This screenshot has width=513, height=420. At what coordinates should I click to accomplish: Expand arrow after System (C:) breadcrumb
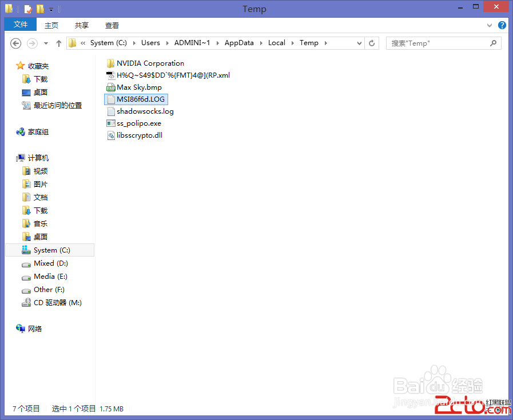(134, 43)
